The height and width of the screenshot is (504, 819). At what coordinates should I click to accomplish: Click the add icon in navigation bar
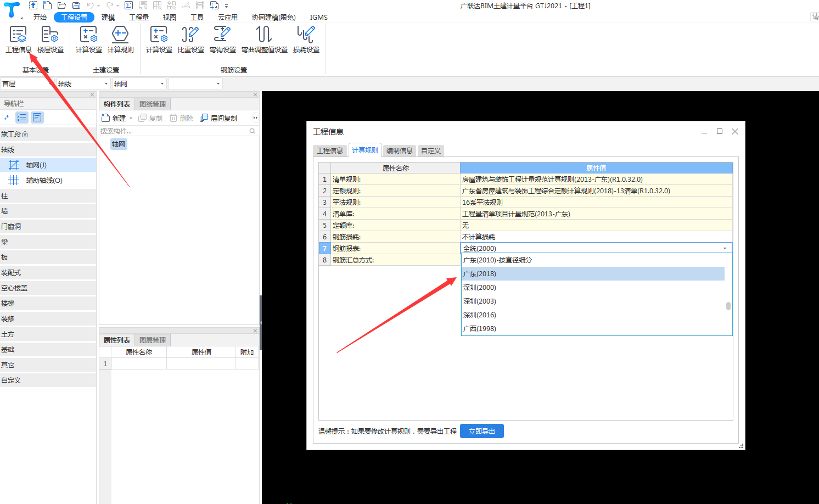coord(6,117)
